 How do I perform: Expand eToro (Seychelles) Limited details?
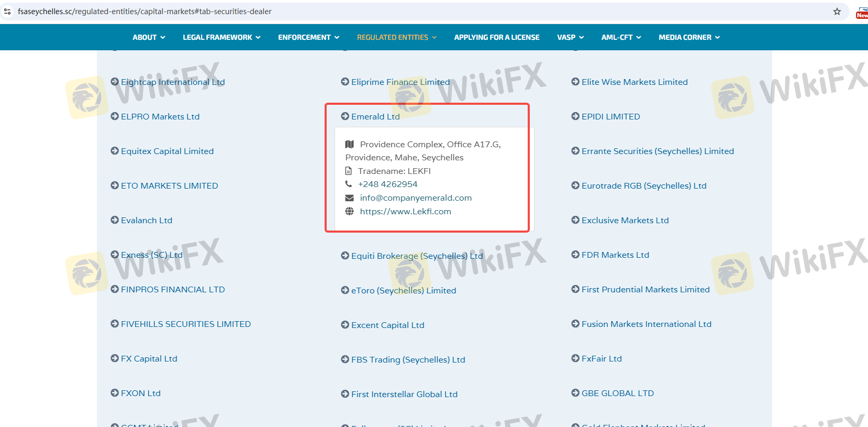tap(403, 291)
